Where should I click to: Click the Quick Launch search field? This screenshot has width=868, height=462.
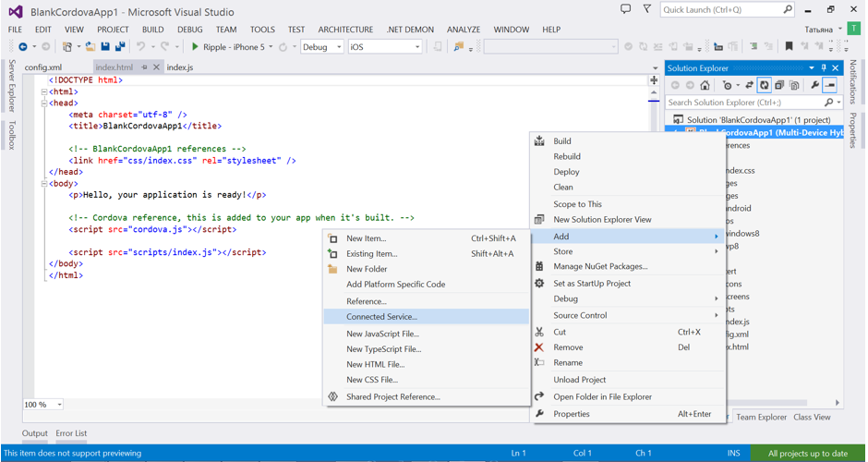tap(720, 10)
